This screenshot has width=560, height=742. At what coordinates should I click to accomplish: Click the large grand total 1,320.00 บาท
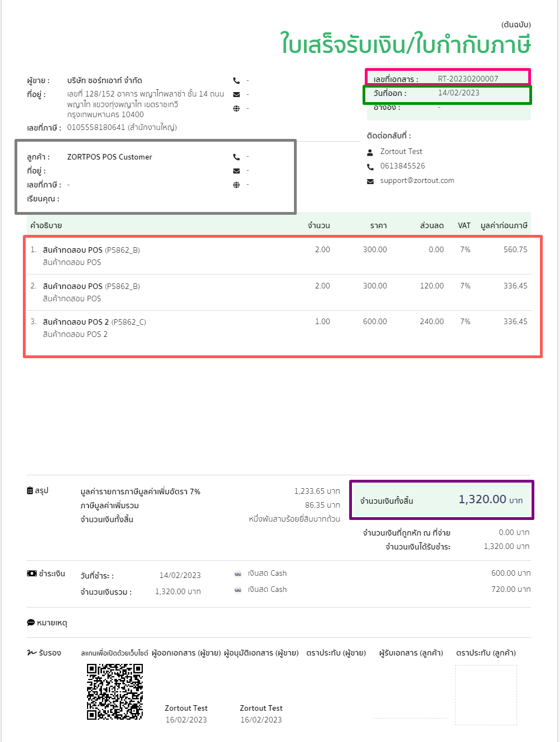pos(491,499)
